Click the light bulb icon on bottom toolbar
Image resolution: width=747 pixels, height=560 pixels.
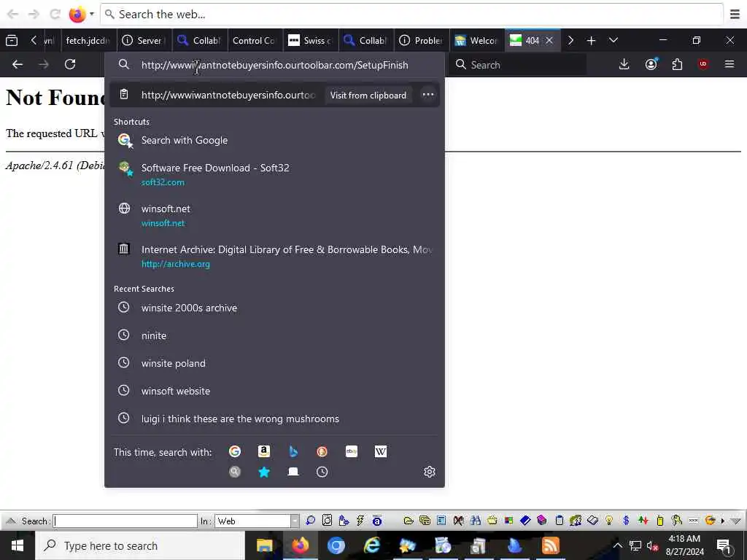(x=609, y=521)
